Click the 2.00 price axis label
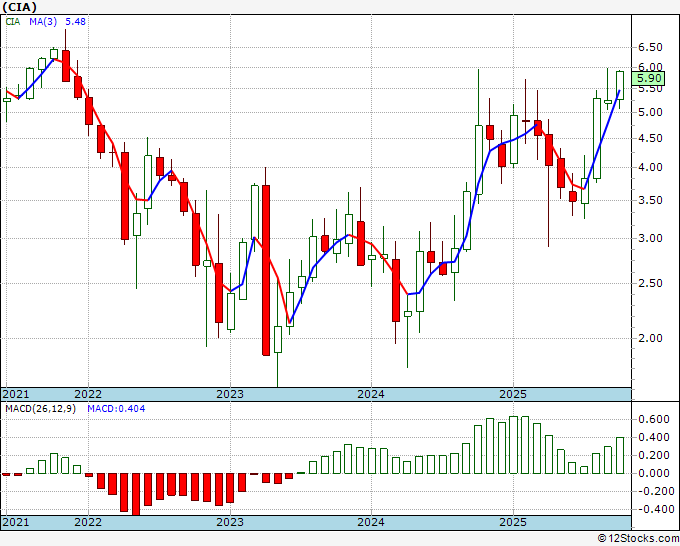Viewport: 680px width, 546px height. click(650, 338)
